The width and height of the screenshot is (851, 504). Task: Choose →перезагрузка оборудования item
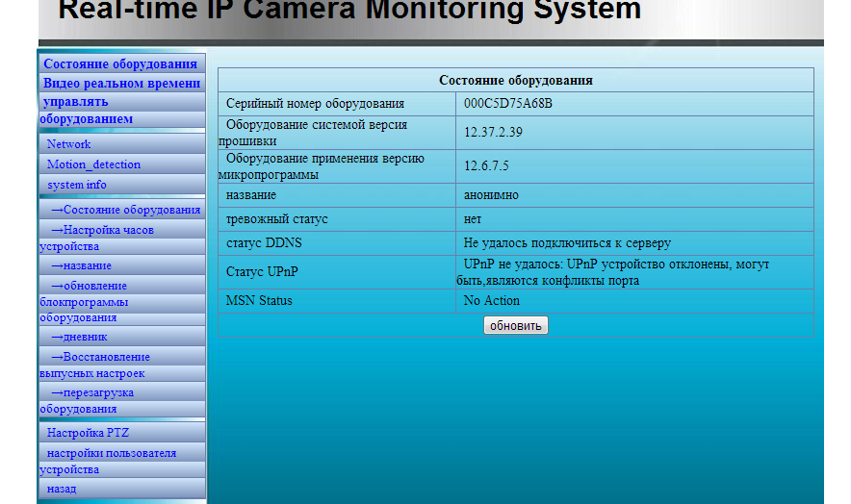(87, 400)
